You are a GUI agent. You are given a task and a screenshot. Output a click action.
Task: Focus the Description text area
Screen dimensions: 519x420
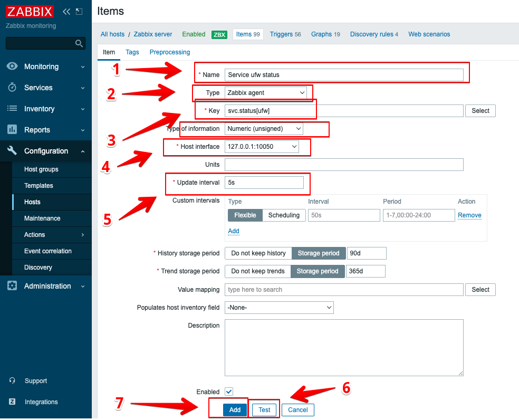344,348
